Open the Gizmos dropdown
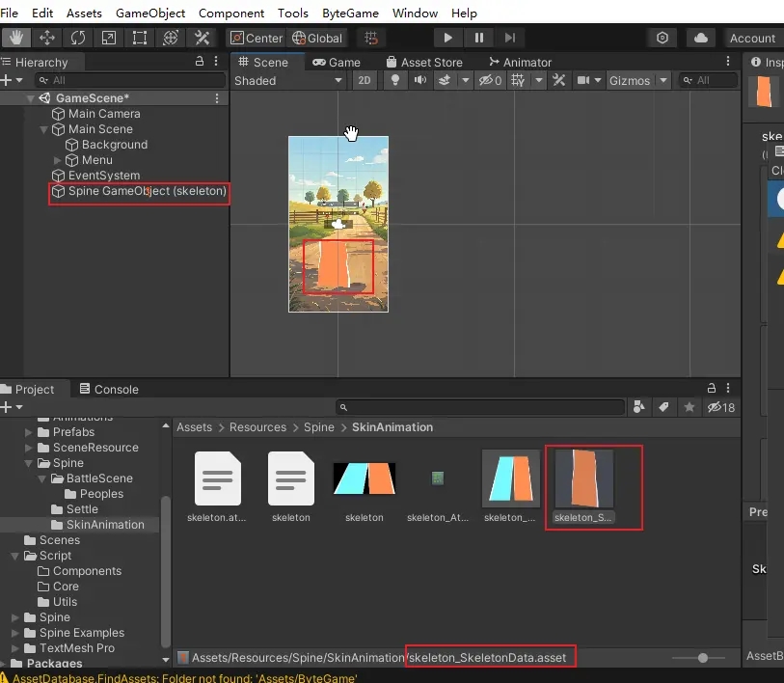This screenshot has width=784, height=683. (636, 81)
